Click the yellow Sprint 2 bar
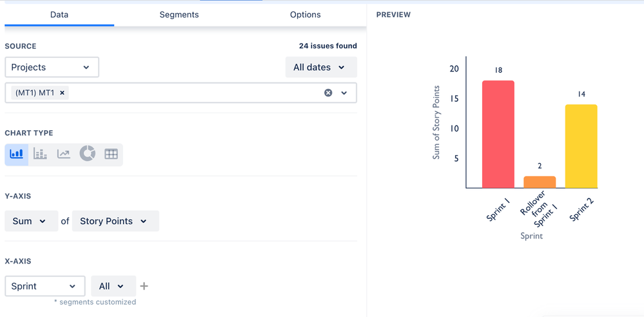 pos(581,146)
